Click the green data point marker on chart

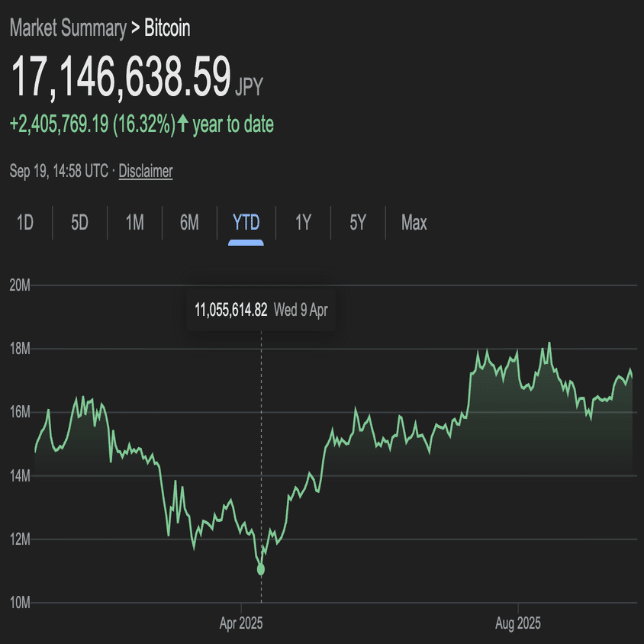tap(261, 569)
